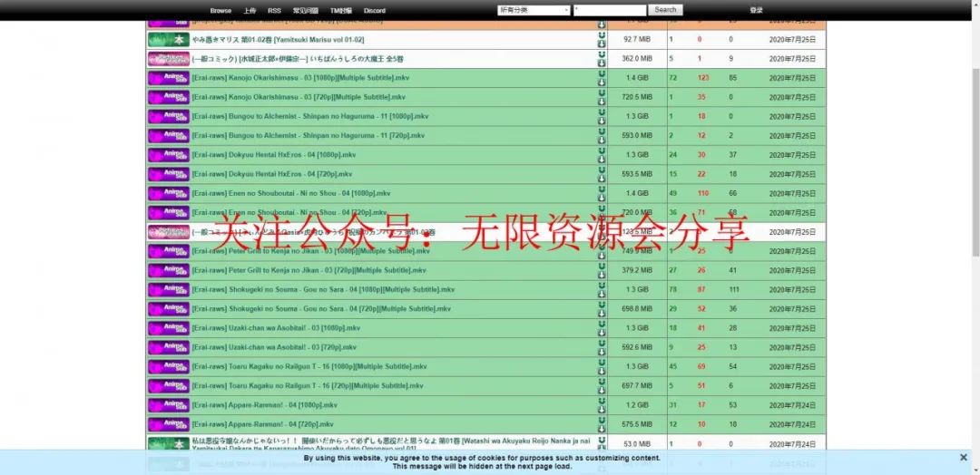Open Browse in top navigation
The height and width of the screenshot is (475, 980).
coord(220,11)
